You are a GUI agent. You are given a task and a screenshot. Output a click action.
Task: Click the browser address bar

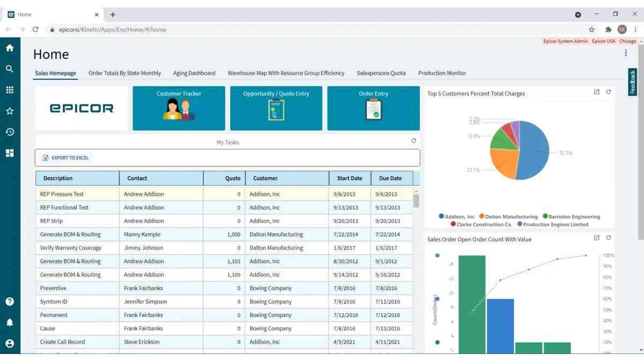pyautogui.click(x=317, y=29)
